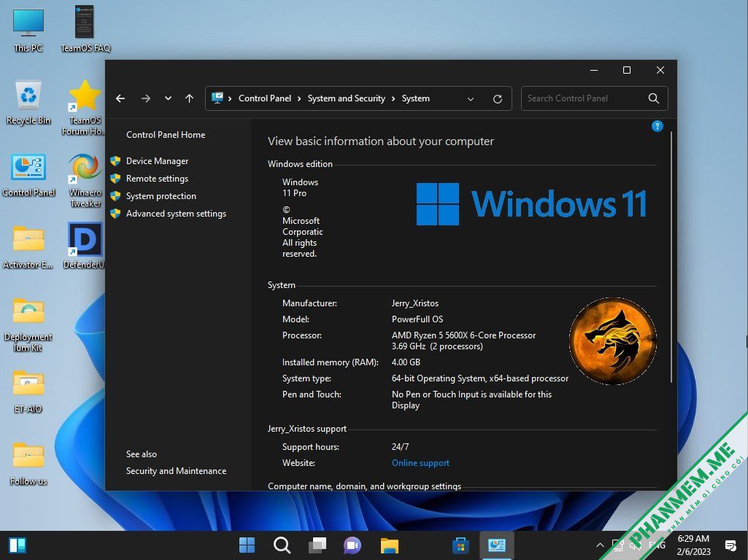This screenshot has width=748, height=560.
Task: Refresh the System page
Action: [x=497, y=98]
